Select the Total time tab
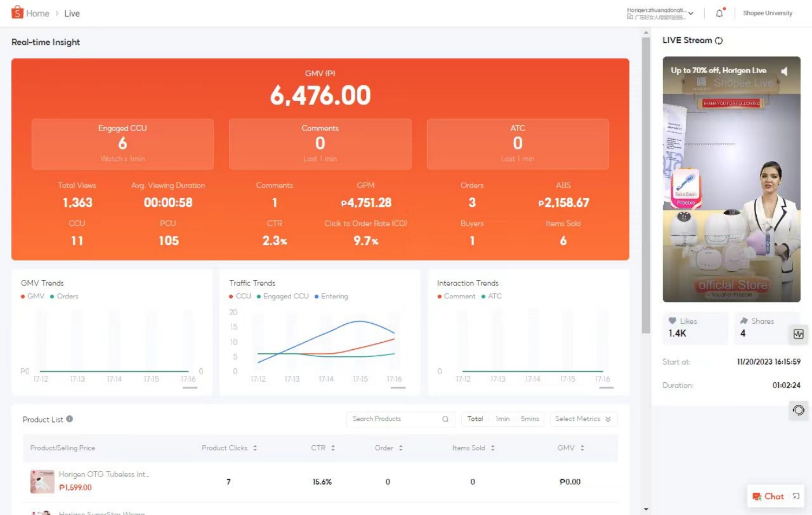 475,419
